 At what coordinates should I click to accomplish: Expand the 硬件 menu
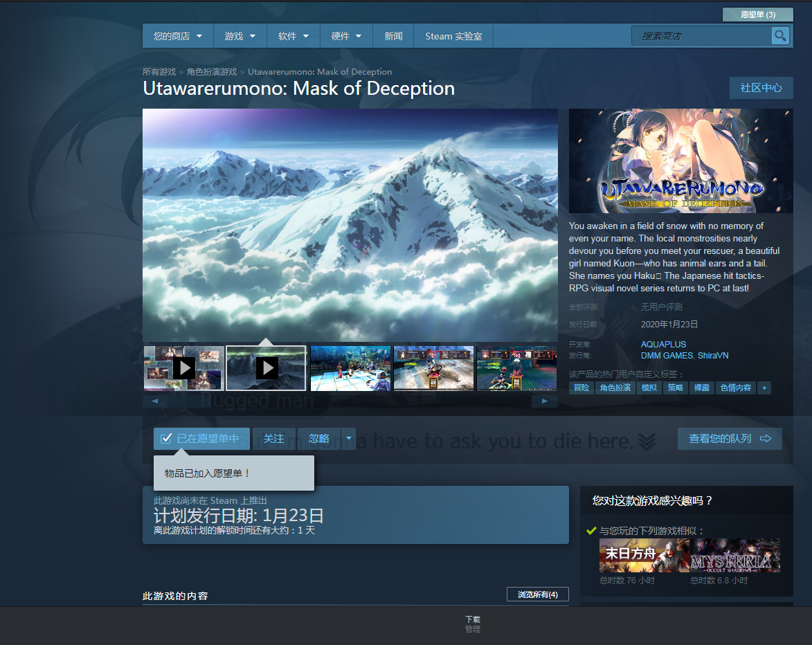(x=346, y=36)
